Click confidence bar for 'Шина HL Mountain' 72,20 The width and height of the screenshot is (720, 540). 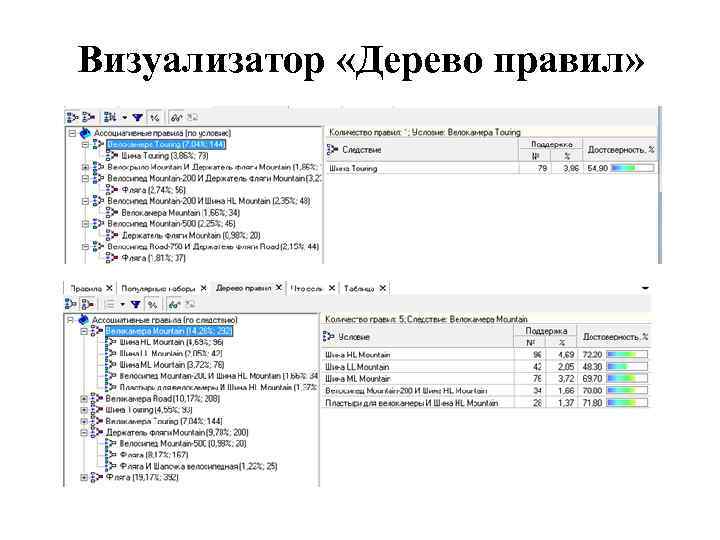627,355
